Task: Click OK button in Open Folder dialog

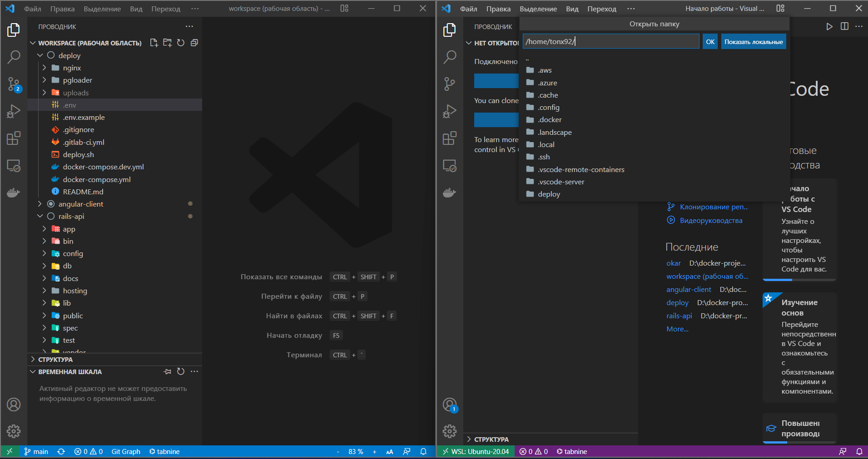Action: click(x=710, y=41)
